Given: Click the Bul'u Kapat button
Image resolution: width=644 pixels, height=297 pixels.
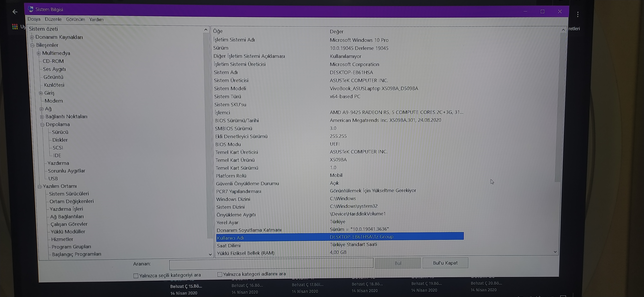Looking at the screenshot, I should (x=445, y=263).
